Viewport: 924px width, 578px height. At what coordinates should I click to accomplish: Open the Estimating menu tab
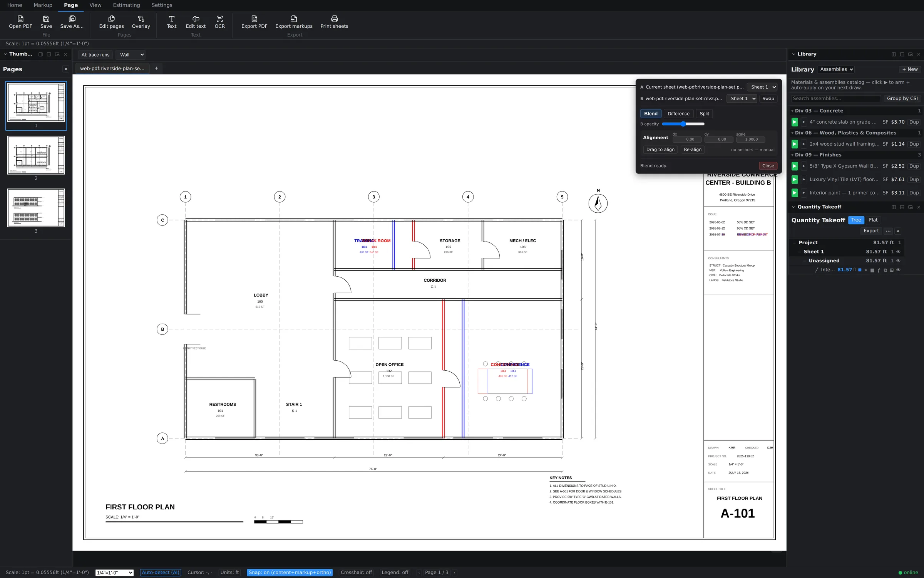pos(126,5)
